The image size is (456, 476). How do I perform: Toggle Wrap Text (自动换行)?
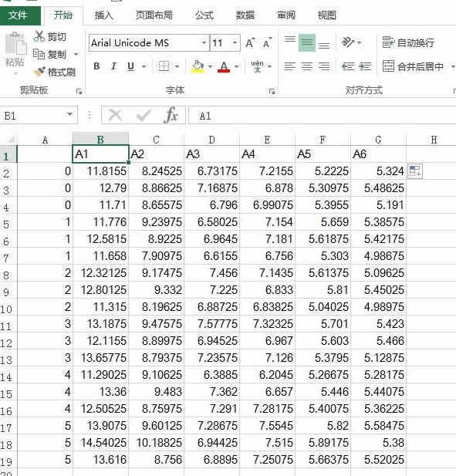point(408,42)
